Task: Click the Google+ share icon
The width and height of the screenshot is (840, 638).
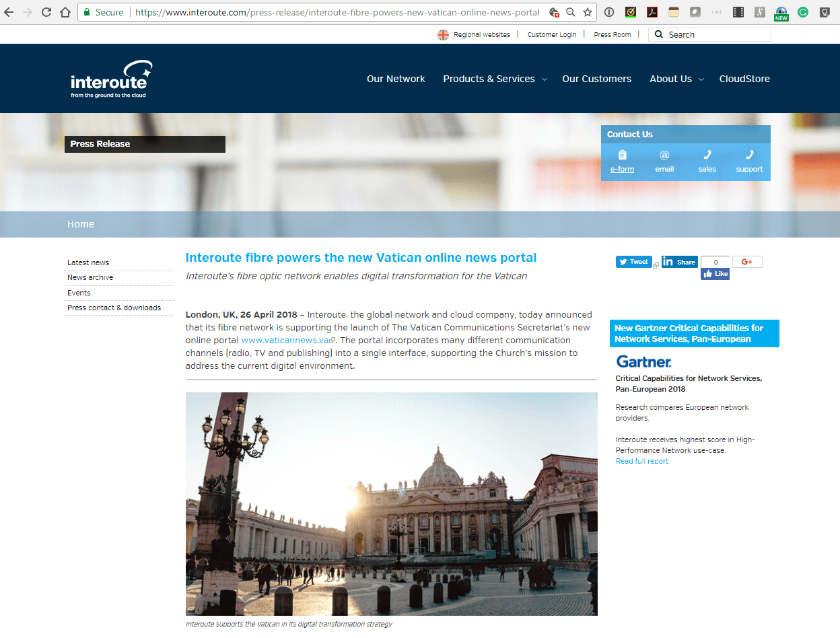Action: [747, 261]
